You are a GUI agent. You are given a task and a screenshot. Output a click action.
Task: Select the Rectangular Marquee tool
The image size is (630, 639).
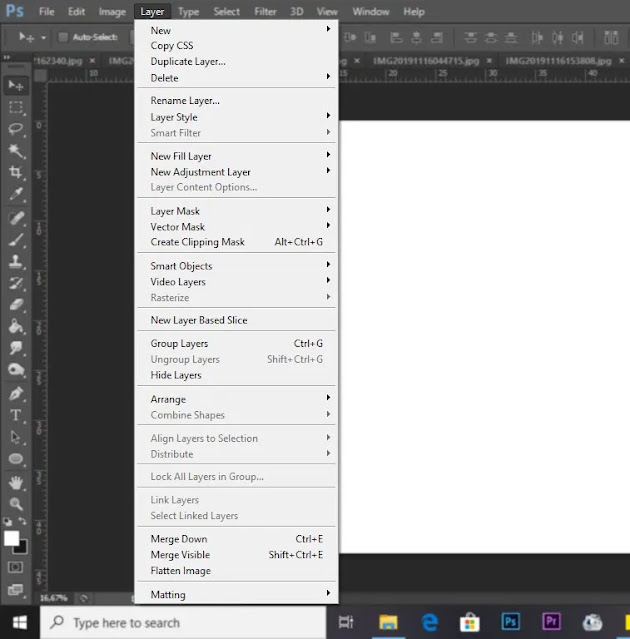coord(16,108)
